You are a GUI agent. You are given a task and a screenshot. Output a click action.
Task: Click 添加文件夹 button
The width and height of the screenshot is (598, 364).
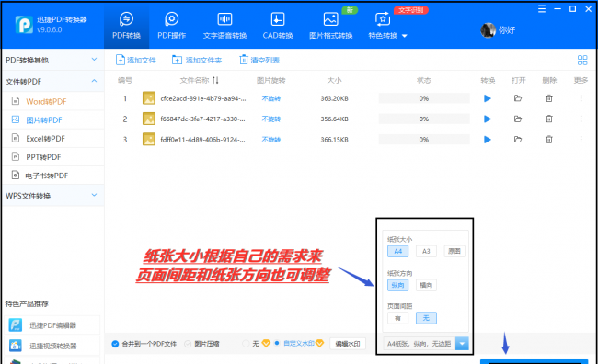tap(197, 60)
